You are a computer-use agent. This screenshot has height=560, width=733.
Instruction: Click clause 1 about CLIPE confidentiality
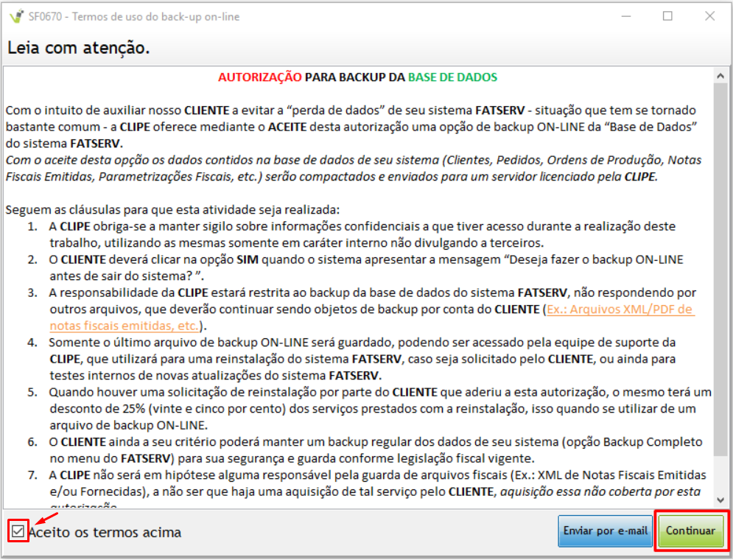pyautogui.click(x=361, y=234)
